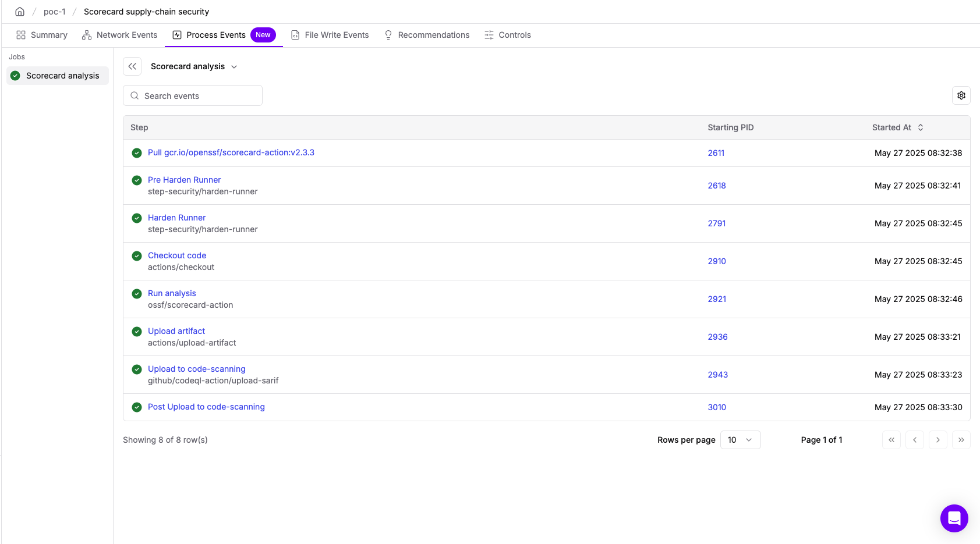Image resolution: width=980 pixels, height=544 pixels.
Task: Click the home breadcrumb icon
Action: click(x=20, y=12)
